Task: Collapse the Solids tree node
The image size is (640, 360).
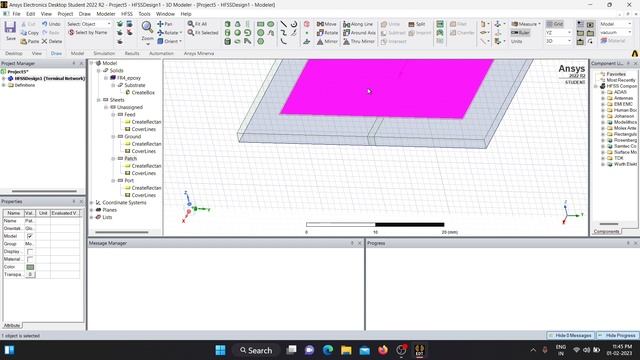Action: (x=98, y=71)
